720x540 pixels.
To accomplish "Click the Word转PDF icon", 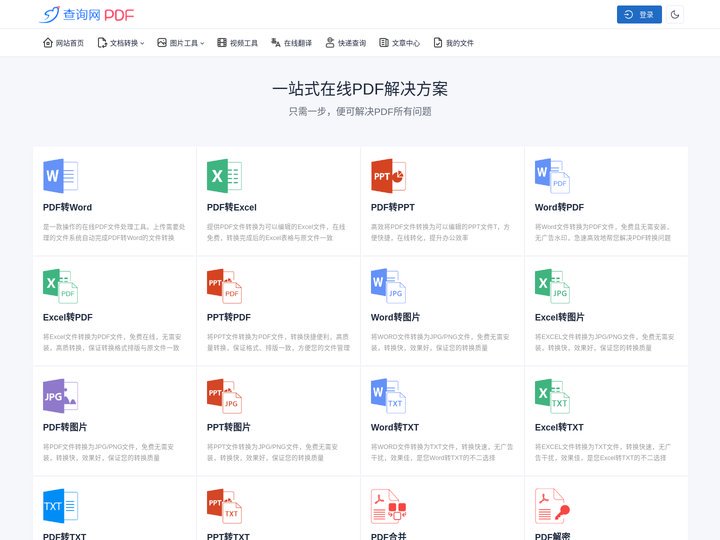I will 552,176.
